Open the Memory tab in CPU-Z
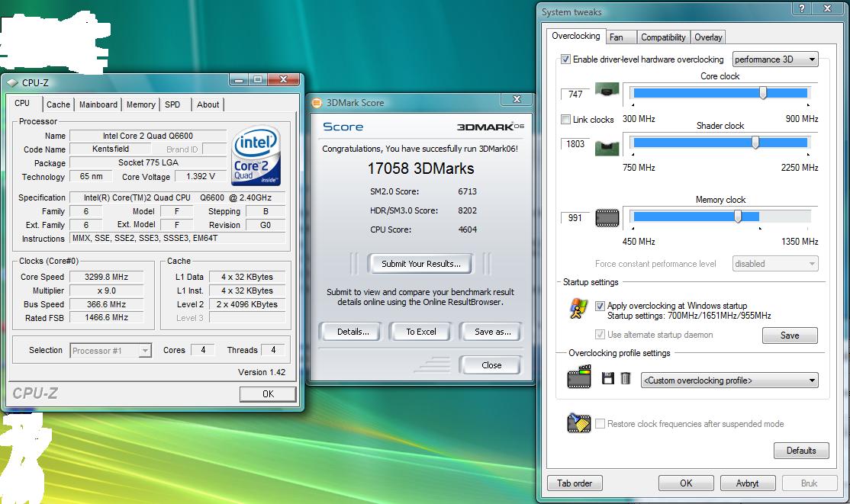 coord(141,104)
